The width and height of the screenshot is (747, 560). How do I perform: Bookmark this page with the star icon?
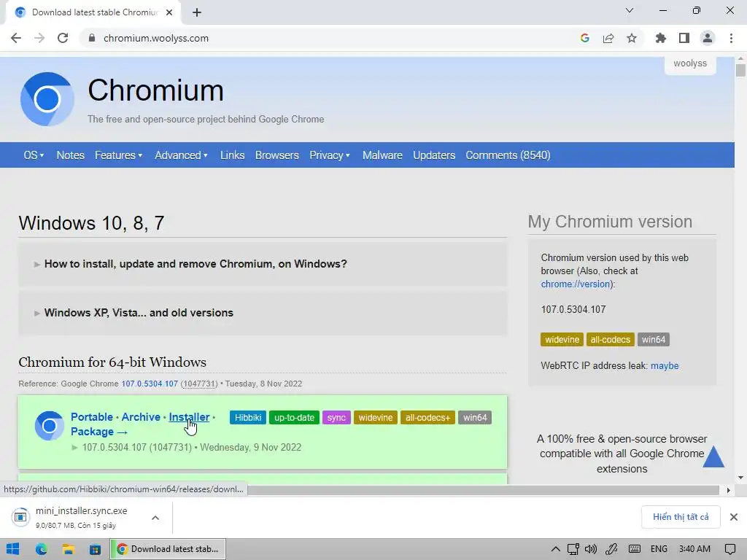[632, 38]
